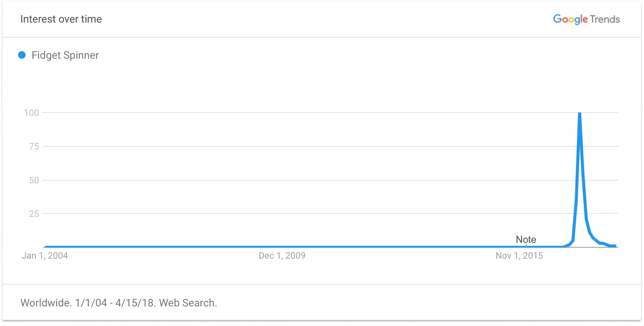This screenshot has width=644, height=326.
Task: Click the word Google in the logo
Action: click(x=570, y=19)
